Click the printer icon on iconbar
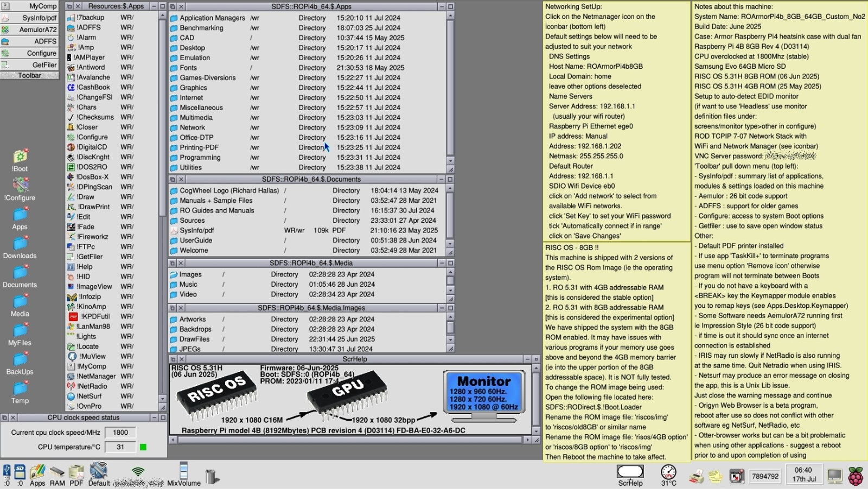 point(697,477)
